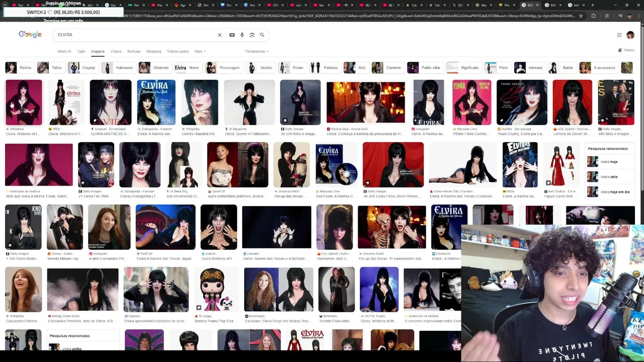The height and width of the screenshot is (362, 644).
Task: Open the Revista Veja red-room Elvira thumbnail
Action: pyautogui.click(x=366, y=102)
